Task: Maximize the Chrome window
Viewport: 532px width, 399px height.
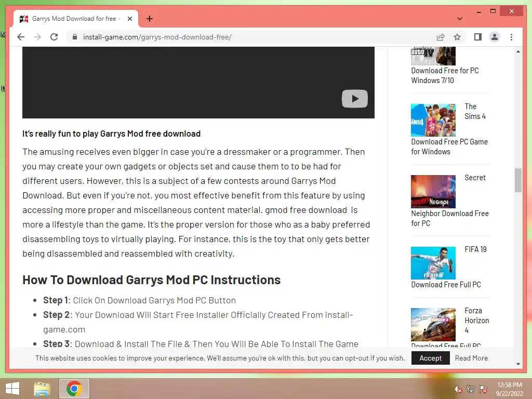Action: pyautogui.click(x=493, y=11)
